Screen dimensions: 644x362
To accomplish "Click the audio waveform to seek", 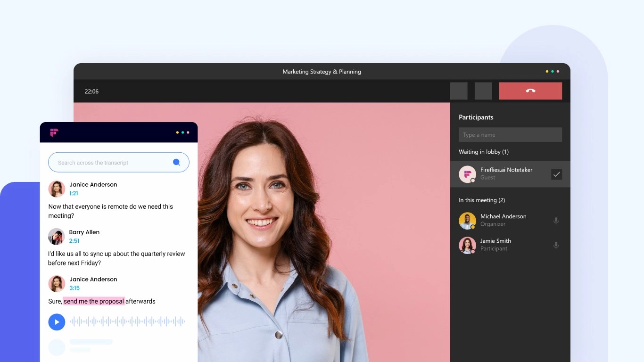I will [127, 322].
